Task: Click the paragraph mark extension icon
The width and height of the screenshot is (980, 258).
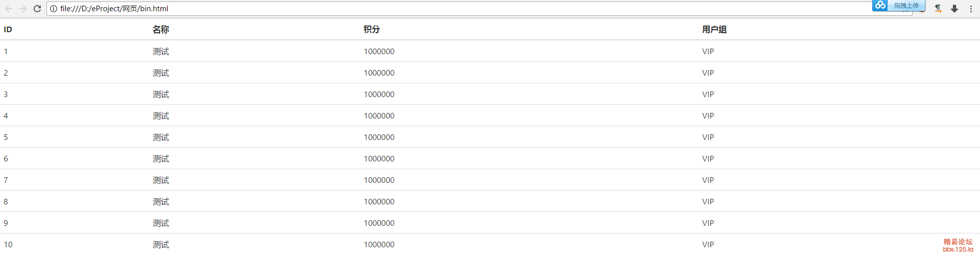Action: [x=938, y=9]
